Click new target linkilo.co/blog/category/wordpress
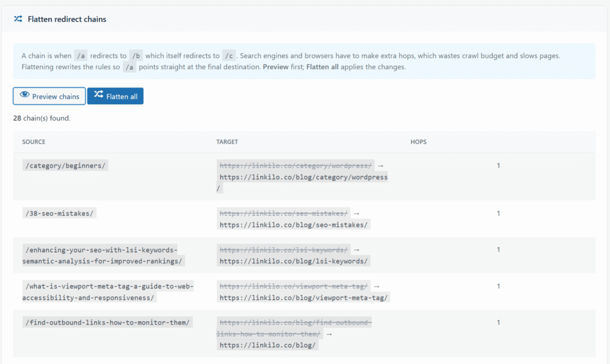The width and height of the screenshot is (610, 364). tap(302, 183)
